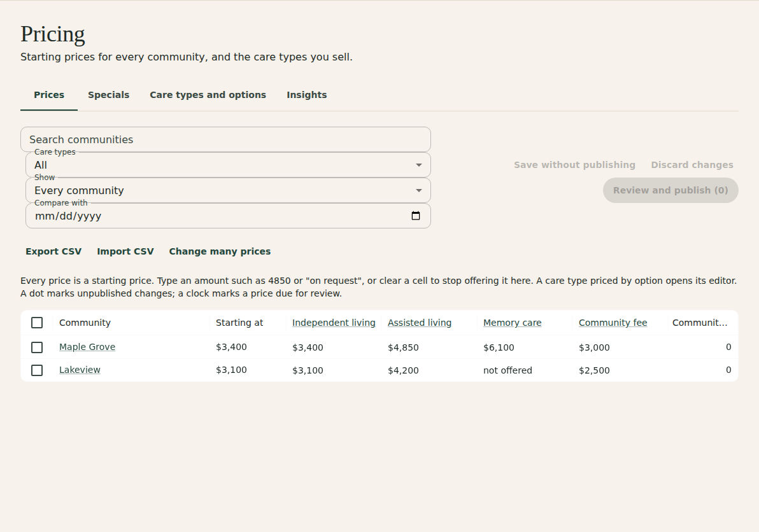
Task: Click Maple Grove Starting at value $3,400
Action: click(x=231, y=347)
